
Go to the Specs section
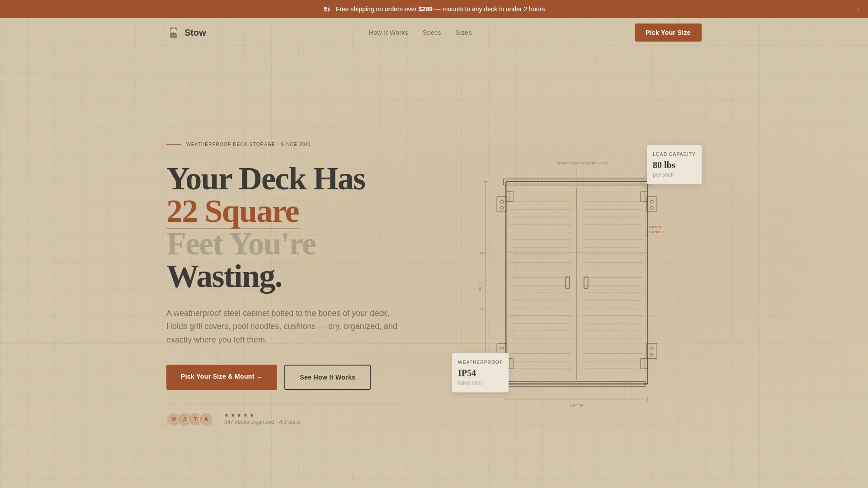432,33
